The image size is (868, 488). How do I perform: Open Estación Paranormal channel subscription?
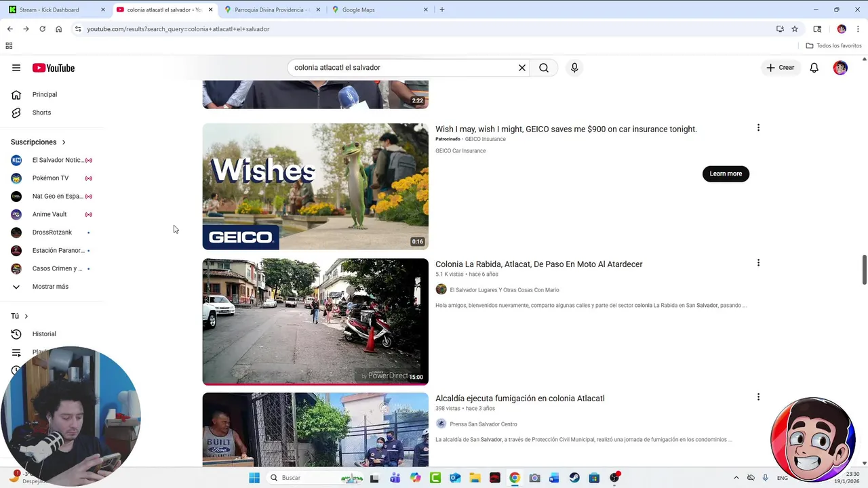pyautogui.click(x=53, y=250)
